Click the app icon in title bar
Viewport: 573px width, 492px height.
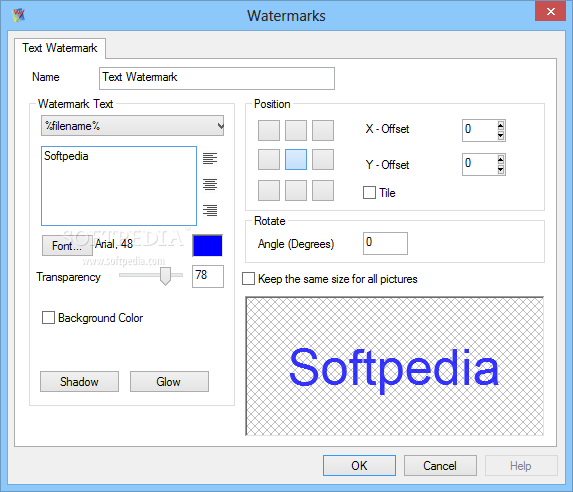point(19,15)
